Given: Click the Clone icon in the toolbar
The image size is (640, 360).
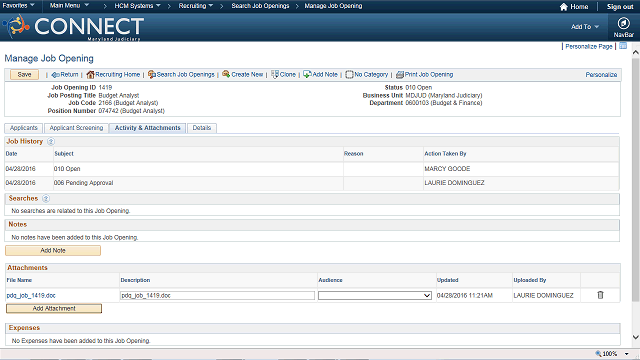Looking at the screenshot, I should pos(275,74).
